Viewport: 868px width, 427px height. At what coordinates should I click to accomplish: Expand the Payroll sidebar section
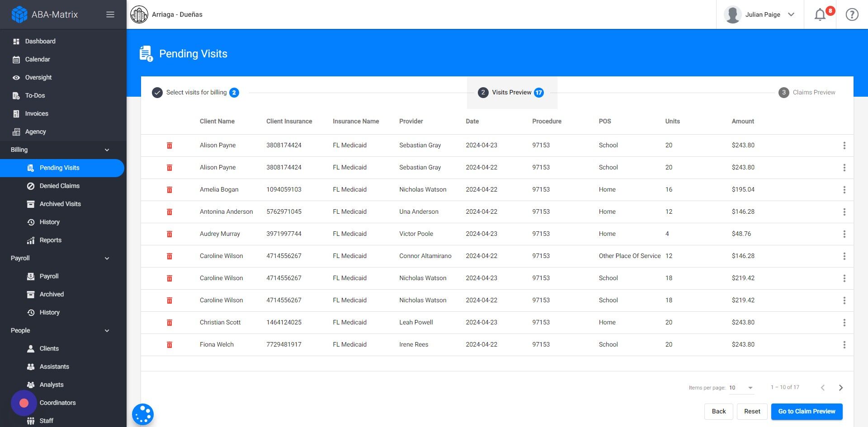tap(107, 258)
